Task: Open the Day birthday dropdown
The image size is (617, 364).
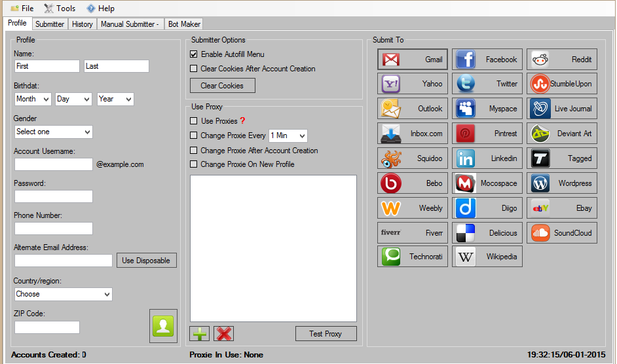Action: (x=73, y=99)
